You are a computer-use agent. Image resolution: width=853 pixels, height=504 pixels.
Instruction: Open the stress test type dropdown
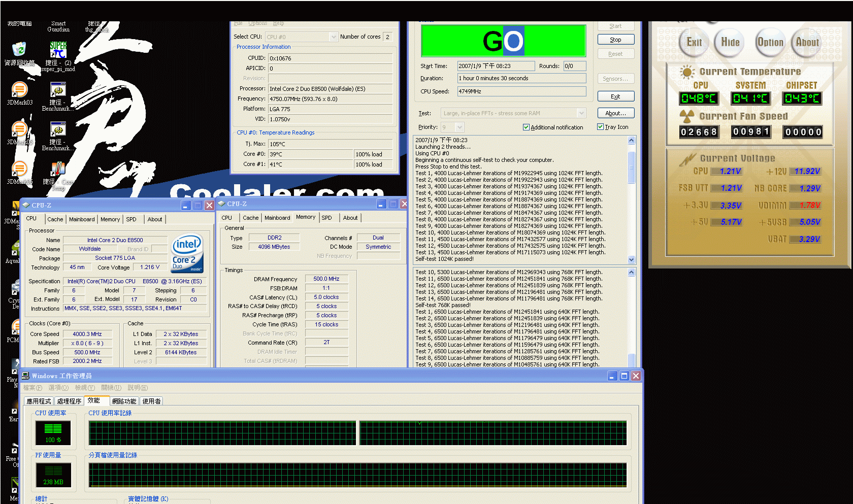[x=581, y=113]
